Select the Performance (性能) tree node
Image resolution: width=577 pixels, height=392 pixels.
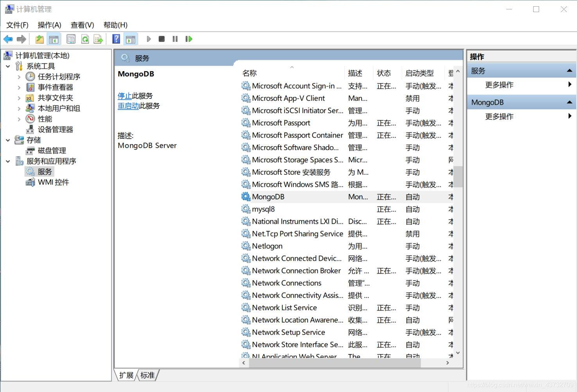45,119
